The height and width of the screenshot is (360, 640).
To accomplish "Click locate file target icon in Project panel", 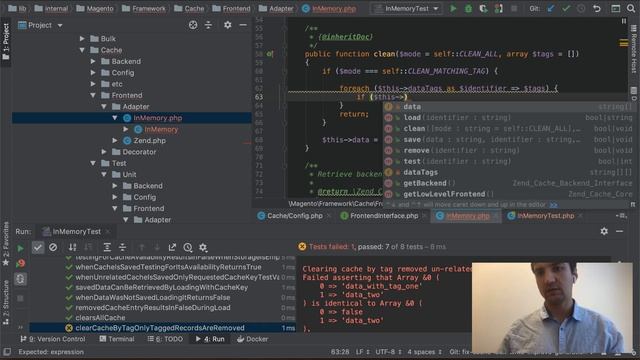I will (193, 25).
